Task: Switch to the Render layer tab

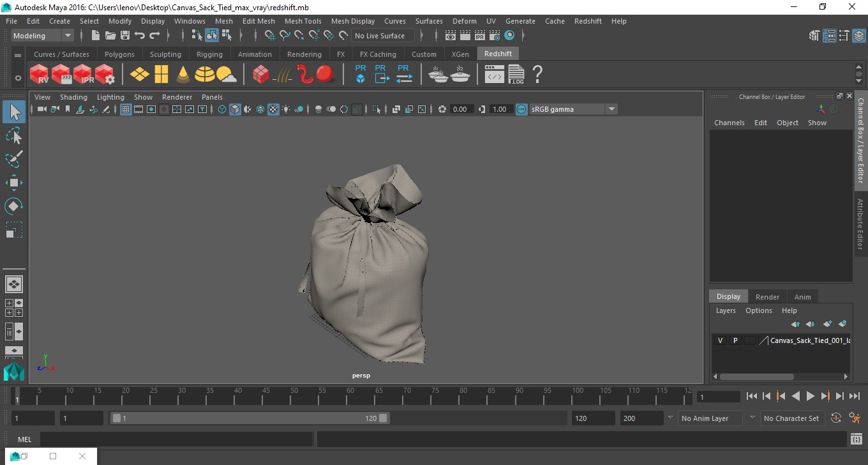Action: point(767,297)
